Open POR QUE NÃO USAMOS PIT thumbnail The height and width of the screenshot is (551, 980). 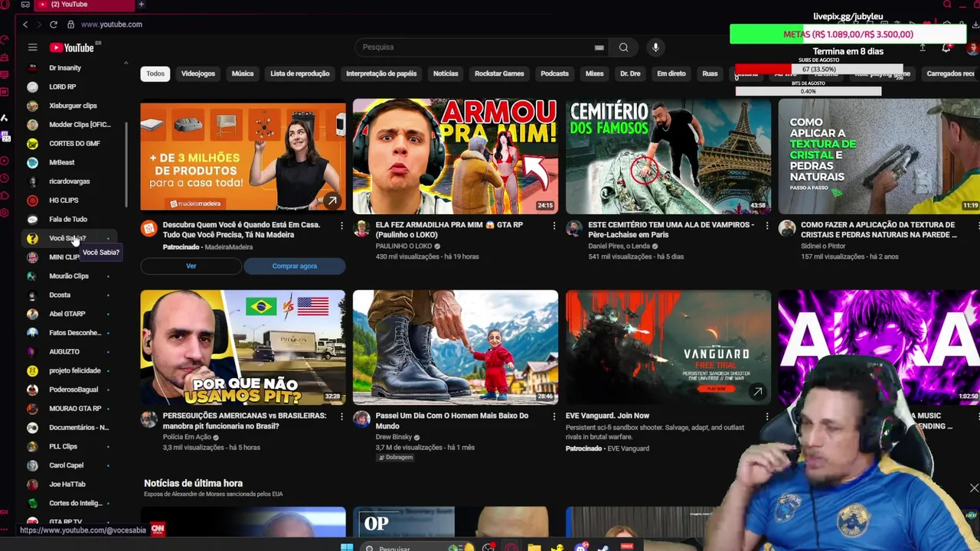pyautogui.click(x=243, y=347)
